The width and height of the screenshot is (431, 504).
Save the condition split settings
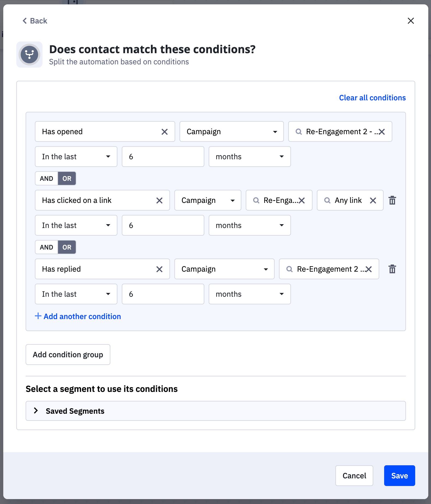[399, 476]
